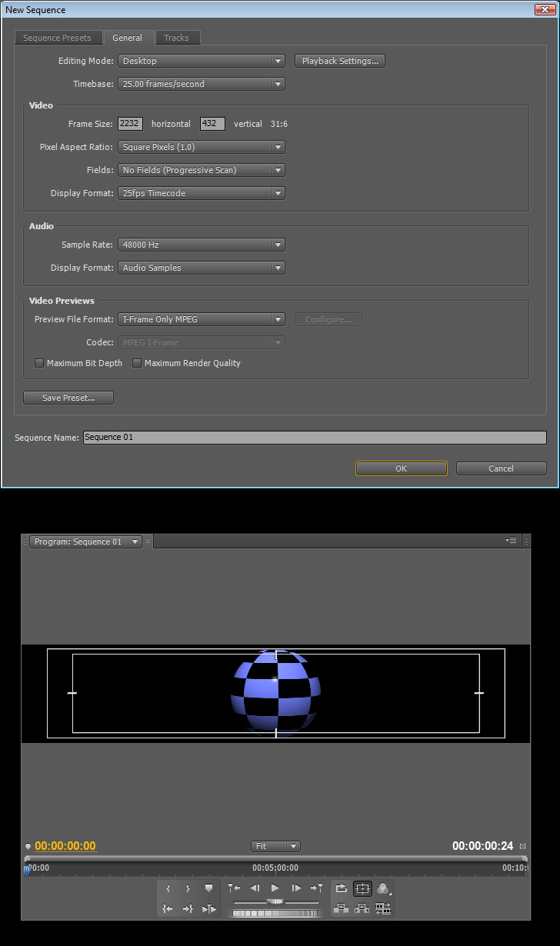Switch to the Tracks tab

tap(176, 38)
